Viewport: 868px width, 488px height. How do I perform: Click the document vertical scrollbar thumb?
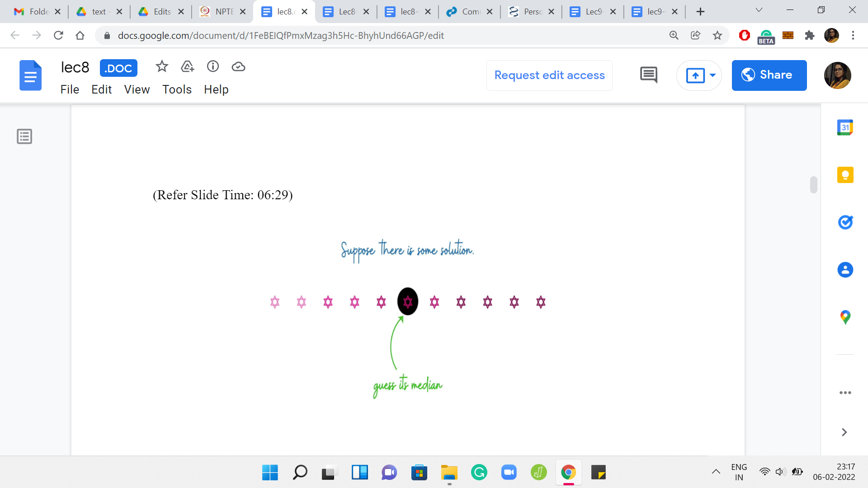(813, 185)
